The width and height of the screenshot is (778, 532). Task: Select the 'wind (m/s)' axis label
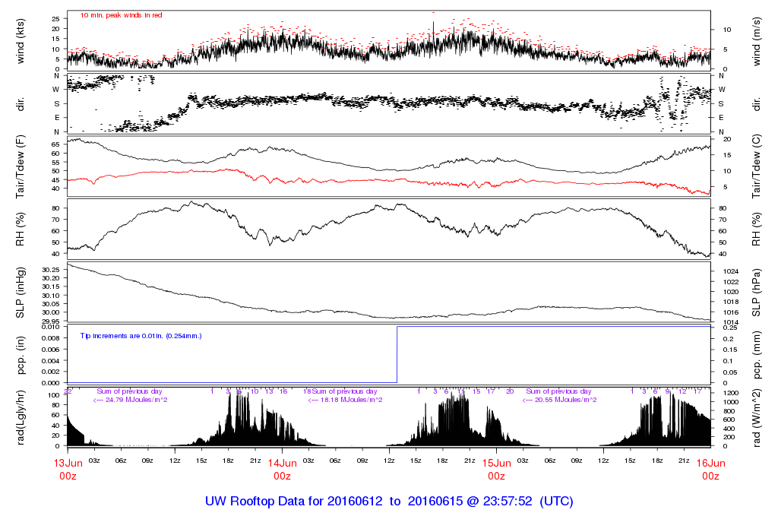[756, 41]
